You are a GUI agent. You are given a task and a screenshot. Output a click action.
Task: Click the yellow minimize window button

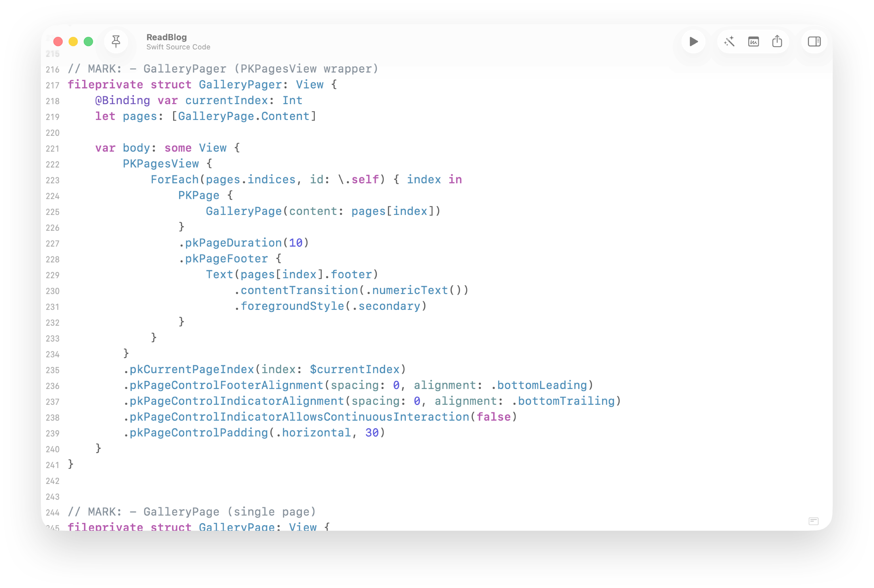point(73,42)
